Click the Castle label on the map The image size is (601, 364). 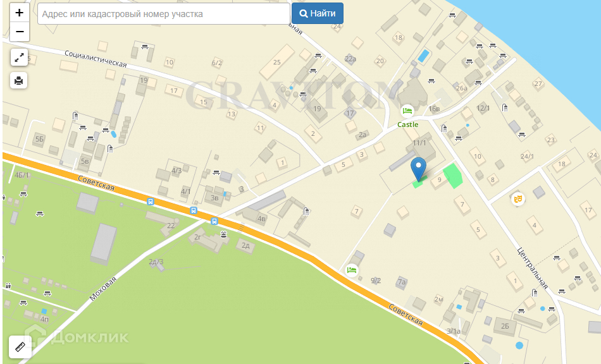coord(407,124)
